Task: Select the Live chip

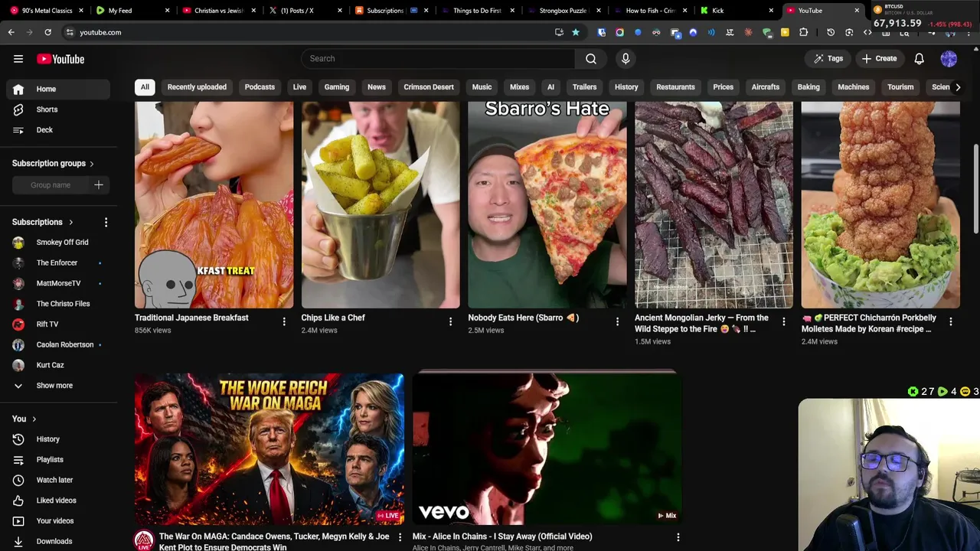Action: [x=299, y=87]
